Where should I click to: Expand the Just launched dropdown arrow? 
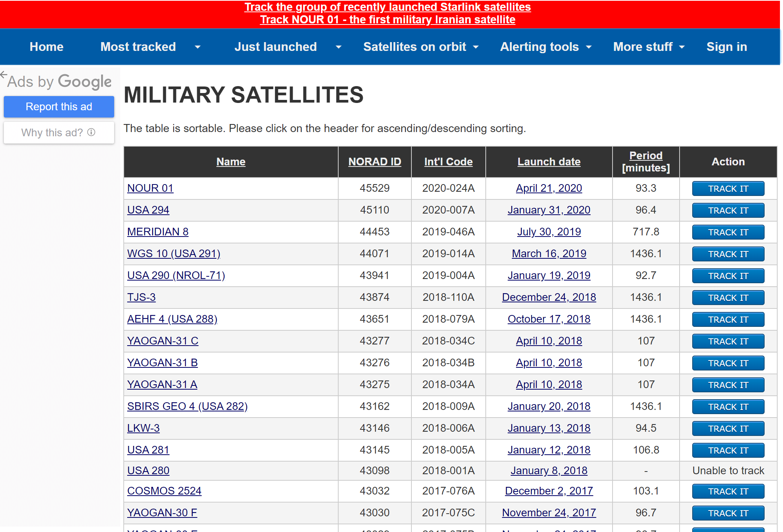(339, 47)
